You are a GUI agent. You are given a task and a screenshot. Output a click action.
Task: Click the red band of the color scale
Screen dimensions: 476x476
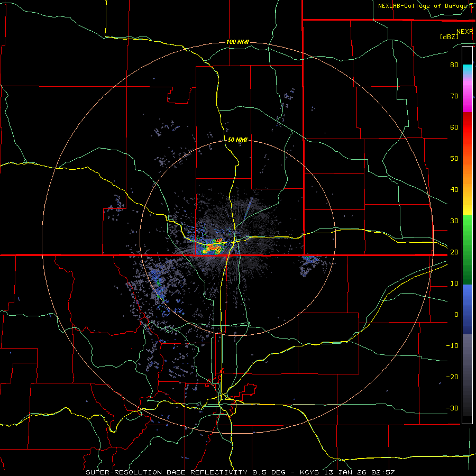467,132
